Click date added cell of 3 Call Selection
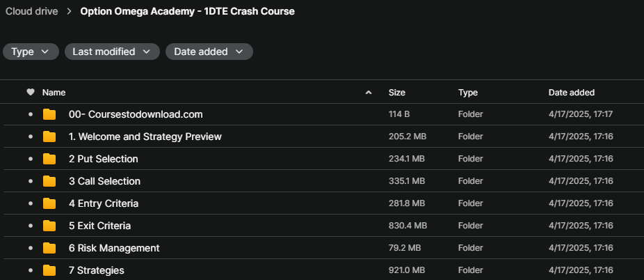Image resolution: width=644 pixels, height=280 pixels. pyautogui.click(x=581, y=181)
